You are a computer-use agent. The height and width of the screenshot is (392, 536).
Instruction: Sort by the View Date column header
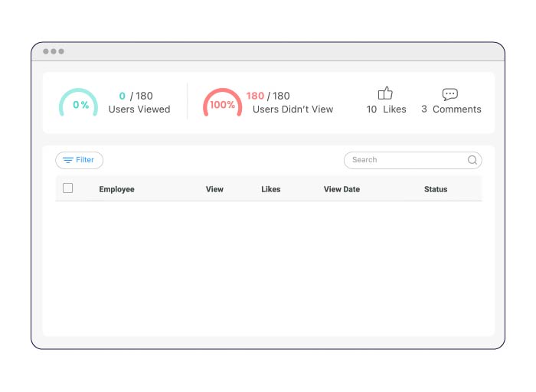[x=342, y=189]
